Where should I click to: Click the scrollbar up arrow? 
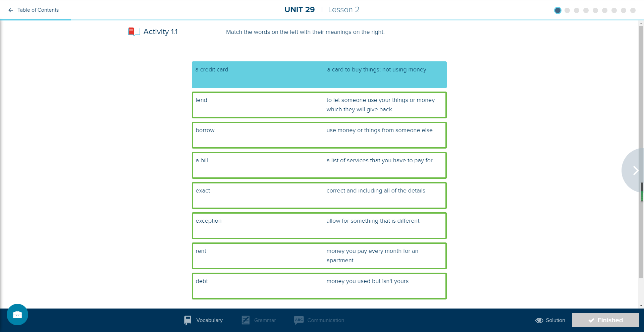click(641, 23)
